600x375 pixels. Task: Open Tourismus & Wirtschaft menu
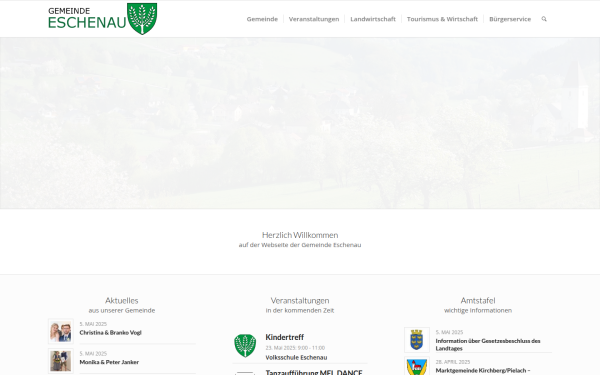pyautogui.click(x=442, y=19)
